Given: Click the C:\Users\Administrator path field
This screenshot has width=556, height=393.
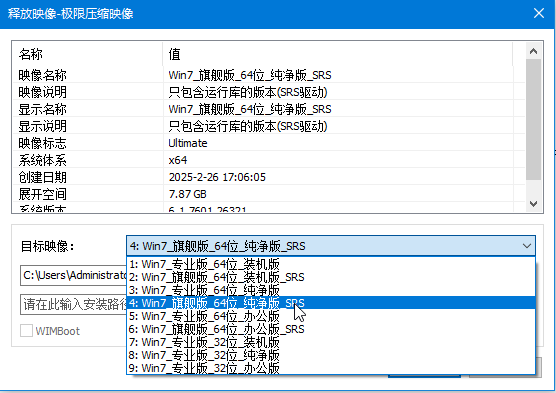Looking at the screenshot, I should pyautogui.click(x=74, y=275).
